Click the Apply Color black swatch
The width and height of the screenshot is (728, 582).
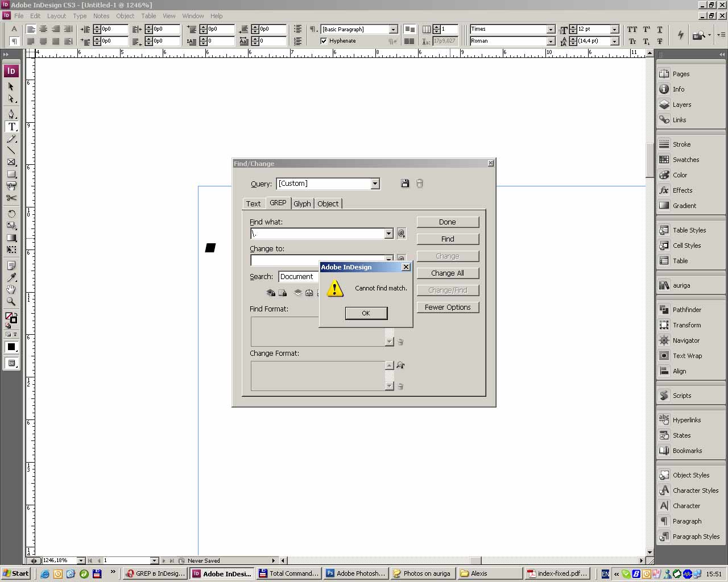click(x=11, y=347)
